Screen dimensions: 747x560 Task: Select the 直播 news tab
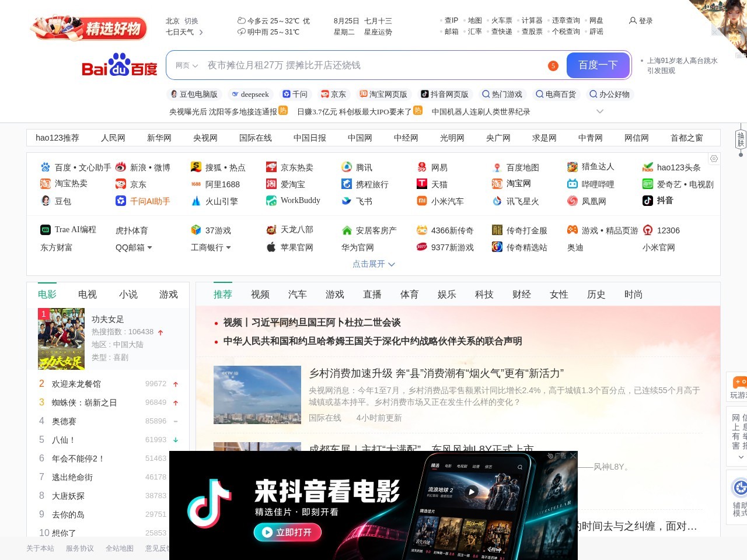[x=372, y=295]
